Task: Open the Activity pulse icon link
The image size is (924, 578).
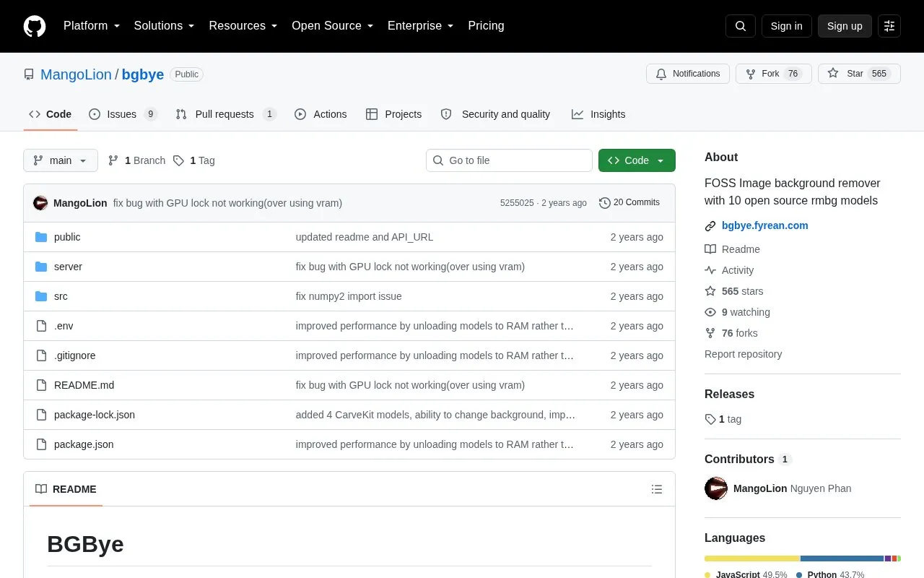Action: point(710,270)
